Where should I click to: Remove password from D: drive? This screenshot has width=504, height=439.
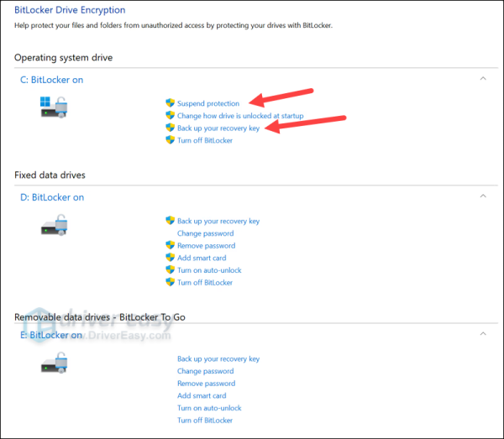pyautogui.click(x=206, y=246)
